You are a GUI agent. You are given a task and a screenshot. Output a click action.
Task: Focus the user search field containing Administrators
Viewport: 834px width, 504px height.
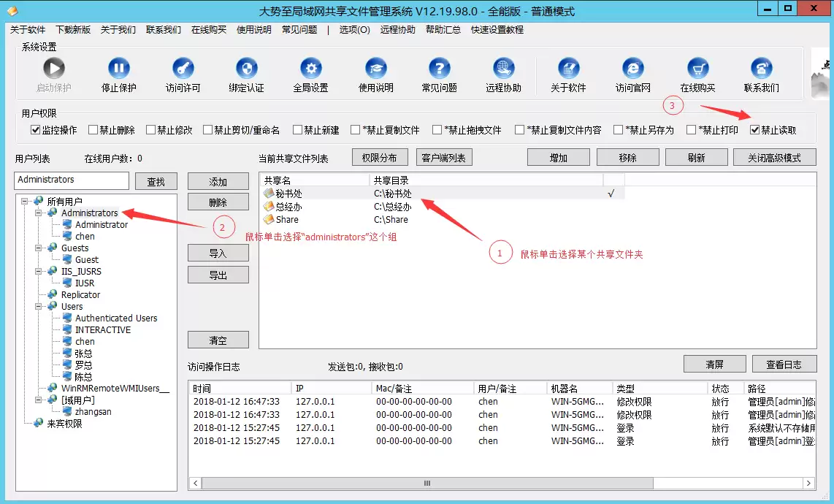[x=72, y=180]
